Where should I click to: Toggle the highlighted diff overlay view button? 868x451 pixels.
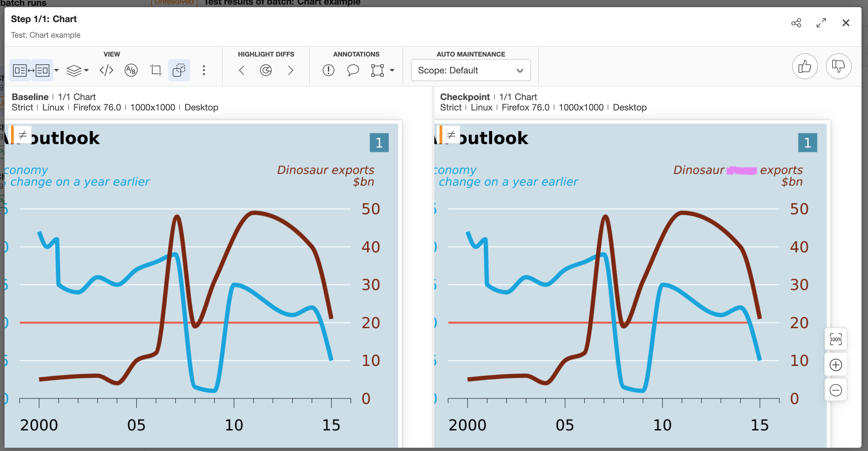click(179, 70)
